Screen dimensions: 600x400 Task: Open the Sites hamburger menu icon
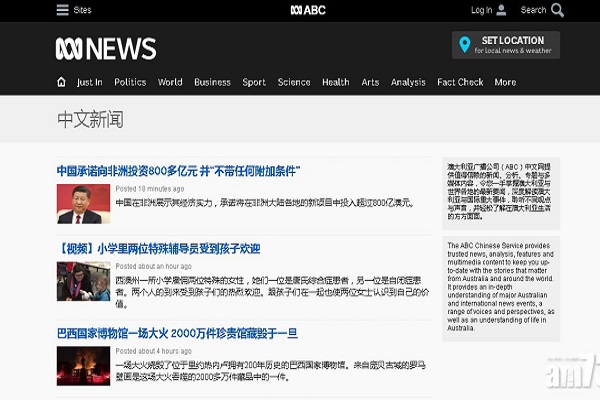[62, 10]
